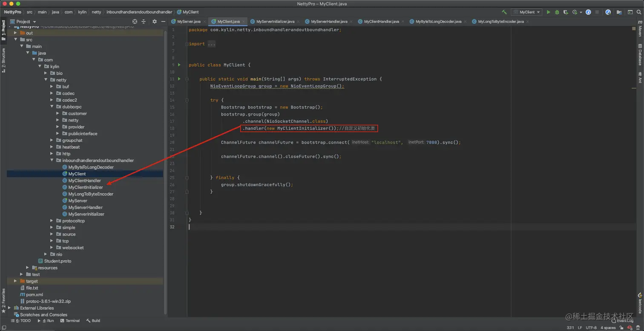Viewport: 644px width, 331px height.
Task: Collapse the dubborpc package
Action: [52, 107]
